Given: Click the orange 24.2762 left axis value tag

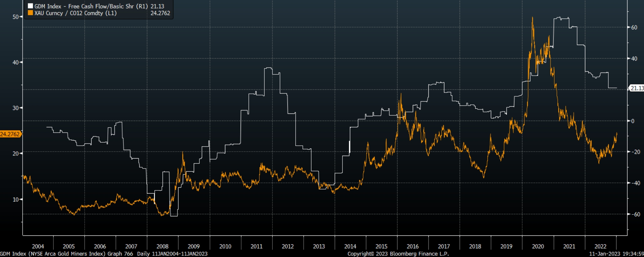Looking at the screenshot, I should [x=11, y=134].
